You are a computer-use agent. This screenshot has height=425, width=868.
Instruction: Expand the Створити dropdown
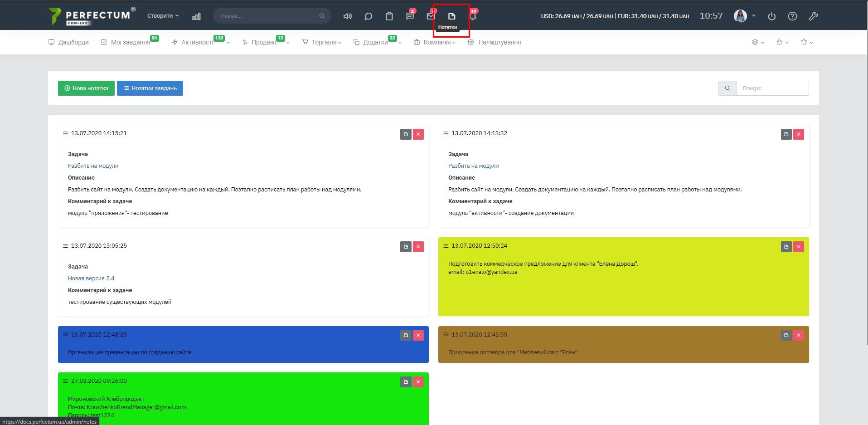pyautogui.click(x=163, y=16)
